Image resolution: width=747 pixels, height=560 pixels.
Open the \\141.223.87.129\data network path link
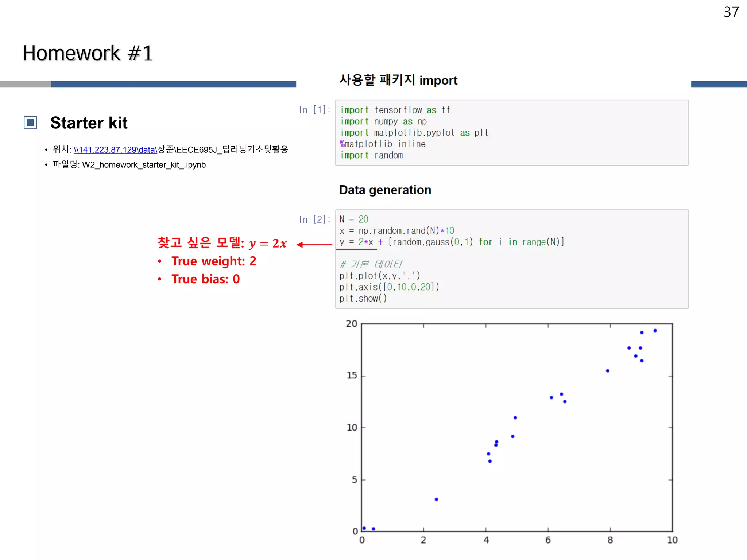pos(115,150)
